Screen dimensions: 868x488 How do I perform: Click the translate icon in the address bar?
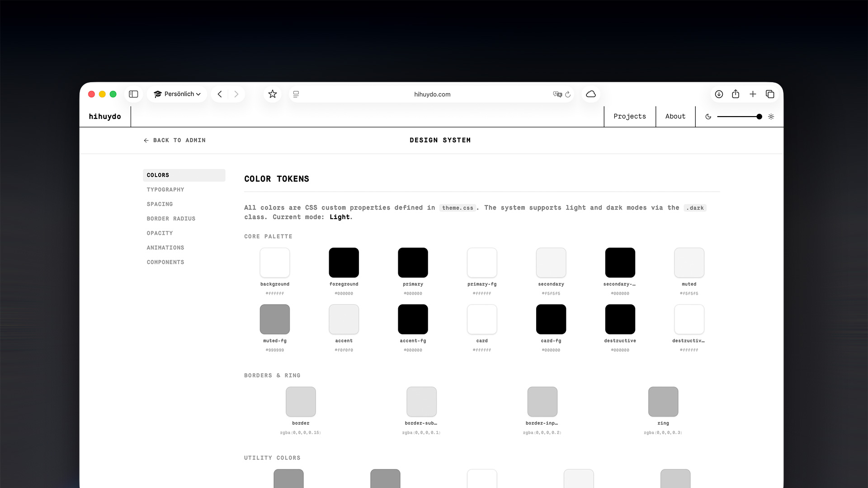pos(557,94)
